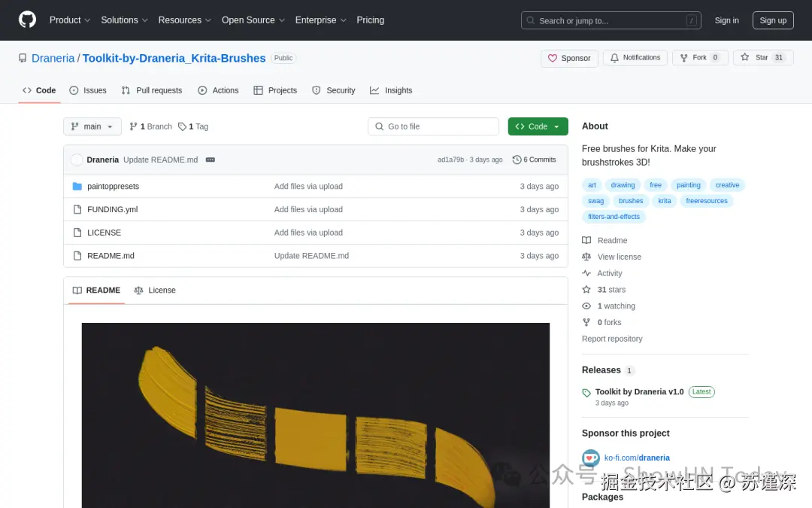Switch to the Projects tab
Screen dimensions: 812x508
[x=275, y=90]
